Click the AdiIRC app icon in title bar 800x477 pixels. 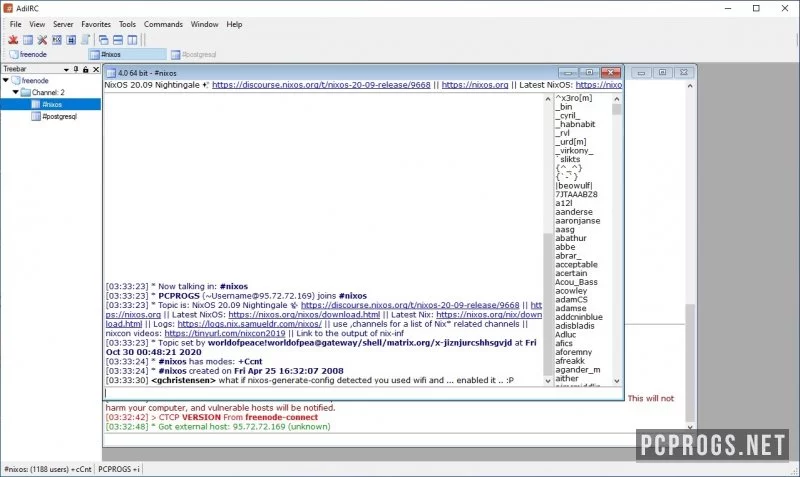pos(8,8)
